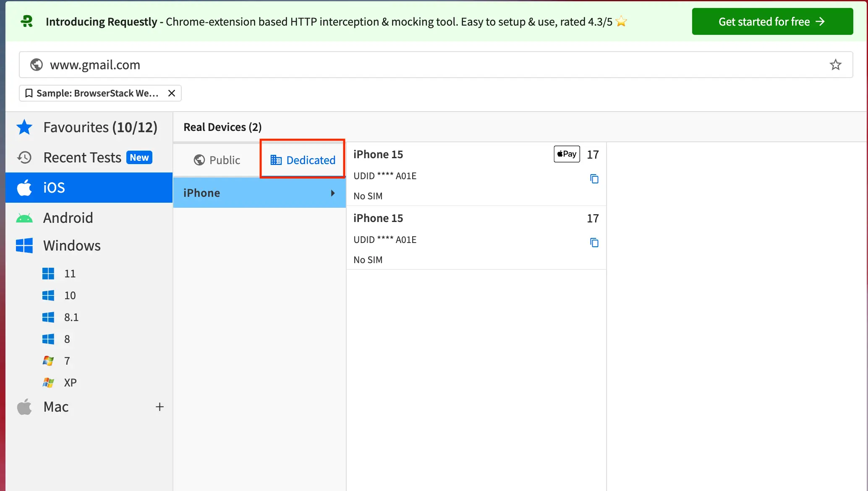Select the Android platform icon
The width and height of the screenshot is (868, 491).
(x=24, y=217)
